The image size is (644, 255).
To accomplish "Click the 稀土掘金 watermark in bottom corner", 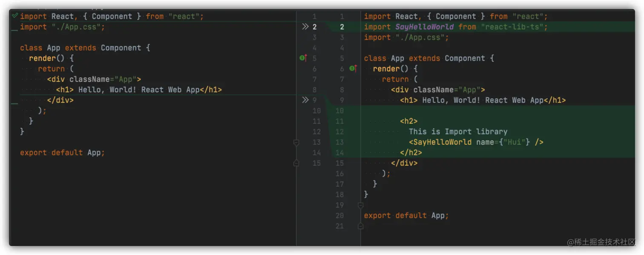I will point(601,241).
